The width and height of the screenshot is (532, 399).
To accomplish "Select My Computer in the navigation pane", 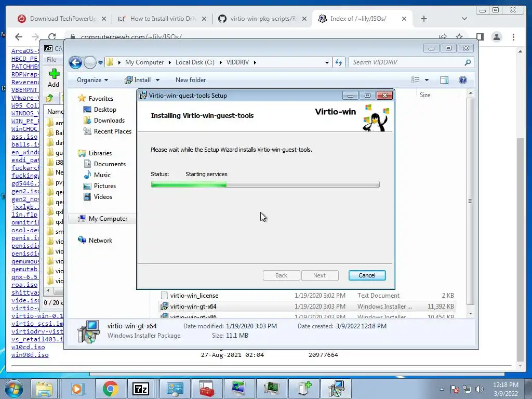I will click(x=108, y=219).
